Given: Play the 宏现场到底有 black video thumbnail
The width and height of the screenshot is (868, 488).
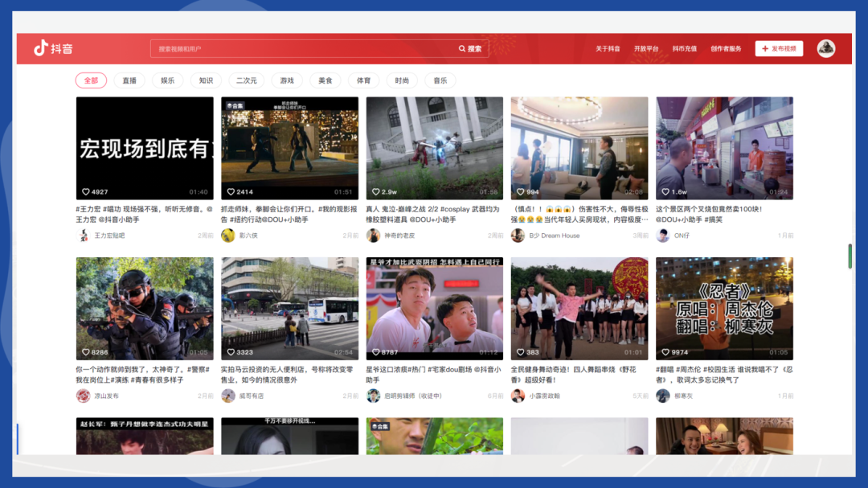Looking at the screenshot, I should pyautogui.click(x=145, y=148).
